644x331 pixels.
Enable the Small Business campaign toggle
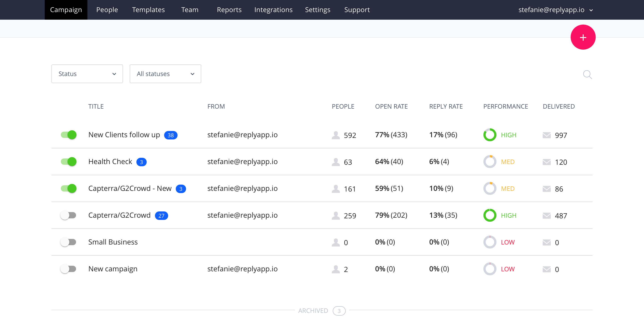tap(68, 242)
